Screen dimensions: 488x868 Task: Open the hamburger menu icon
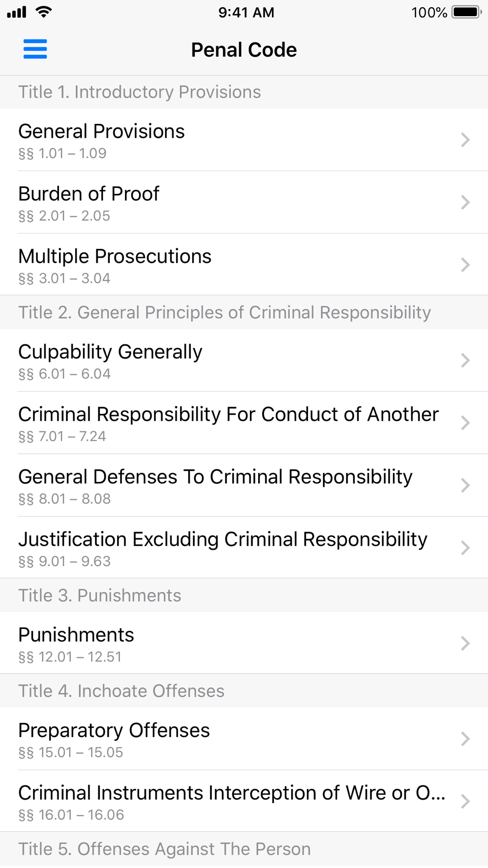(35, 49)
